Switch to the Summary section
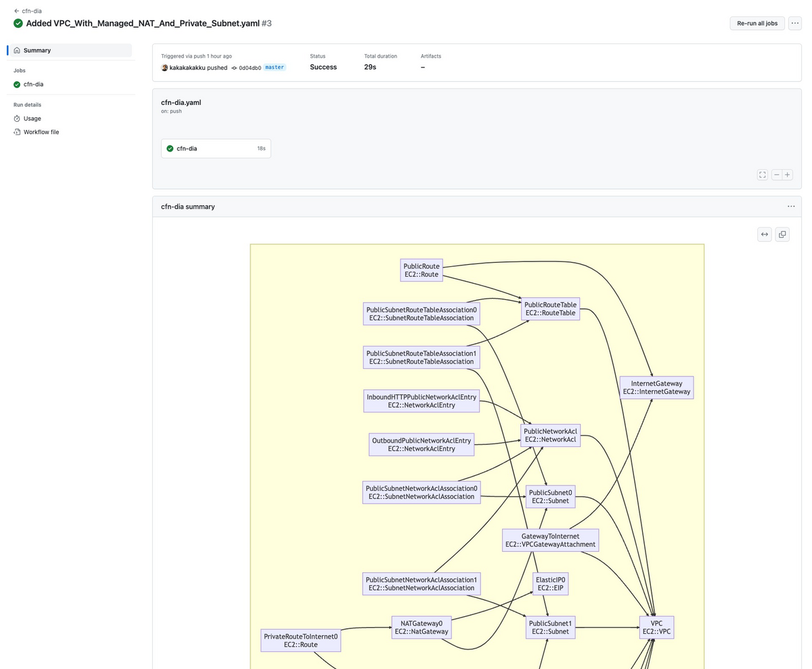The height and width of the screenshot is (669, 812). click(37, 50)
